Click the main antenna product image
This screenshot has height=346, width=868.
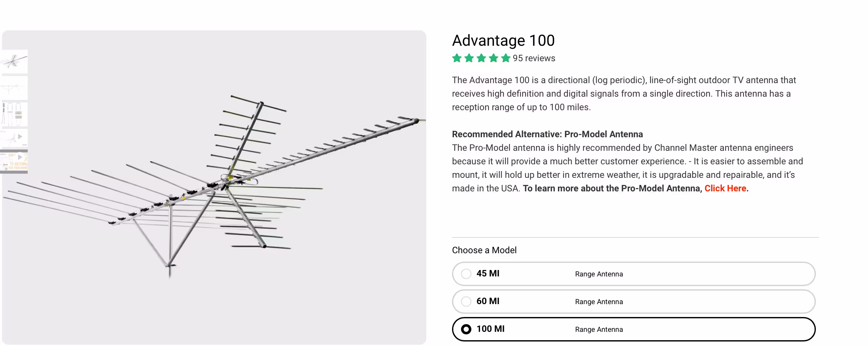[x=214, y=187]
